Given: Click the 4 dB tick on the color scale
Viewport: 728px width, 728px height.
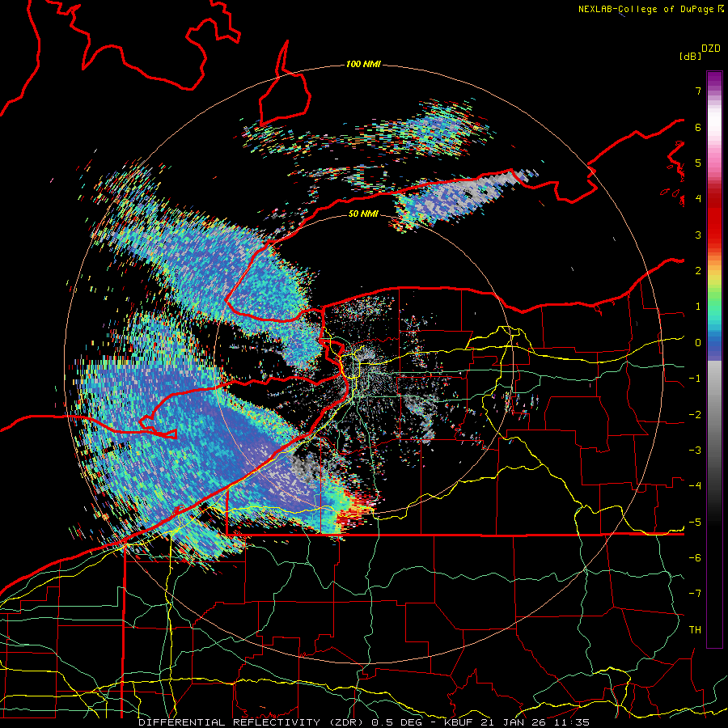Looking at the screenshot, I should tap(698, 199).
